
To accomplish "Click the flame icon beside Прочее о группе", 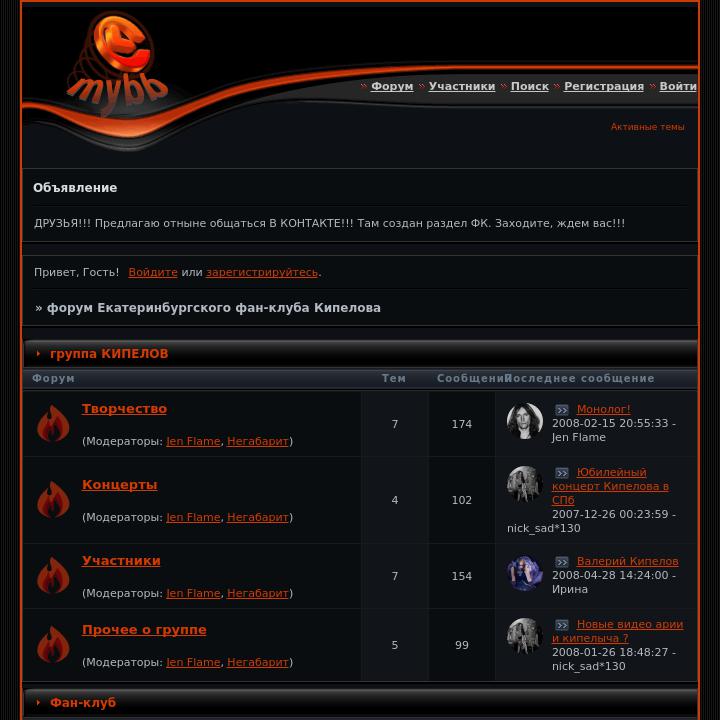I will tap(53, 645).
